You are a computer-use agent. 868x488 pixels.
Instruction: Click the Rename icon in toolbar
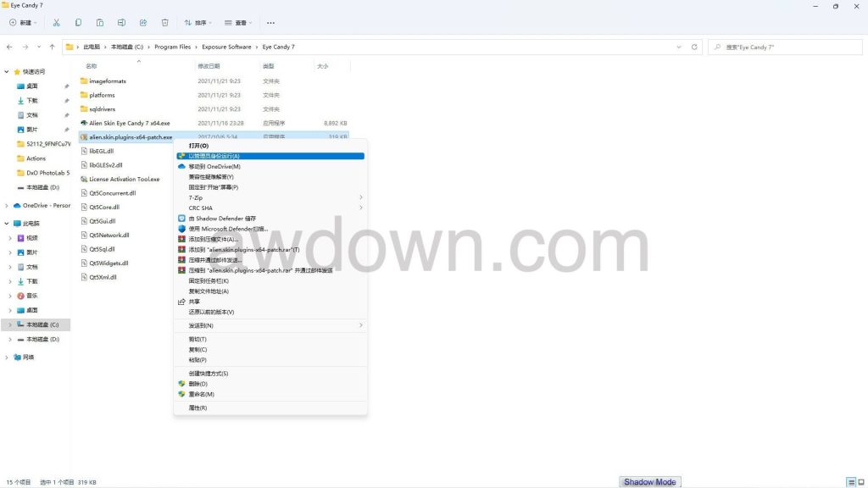point(121,23)
